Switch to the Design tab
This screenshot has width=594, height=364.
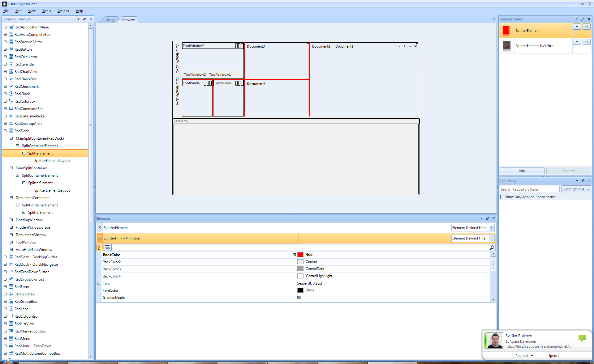[x=111, y=20]
